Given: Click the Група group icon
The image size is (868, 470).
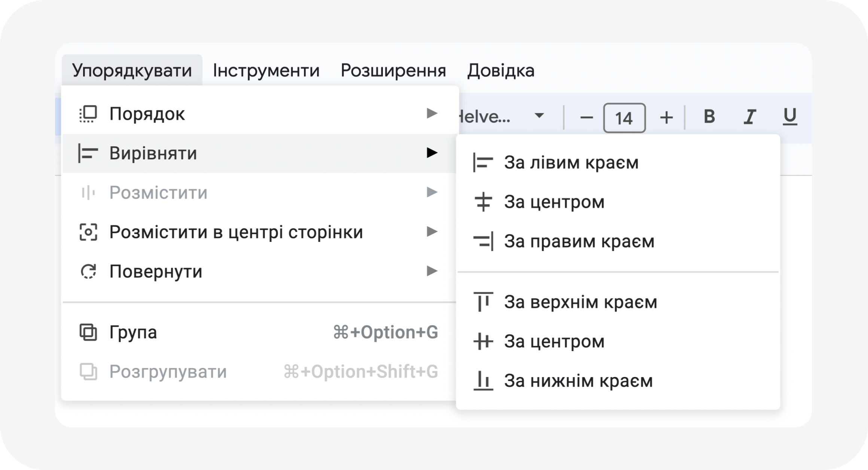Looking at the screenshot, I should tap(88, 332).
